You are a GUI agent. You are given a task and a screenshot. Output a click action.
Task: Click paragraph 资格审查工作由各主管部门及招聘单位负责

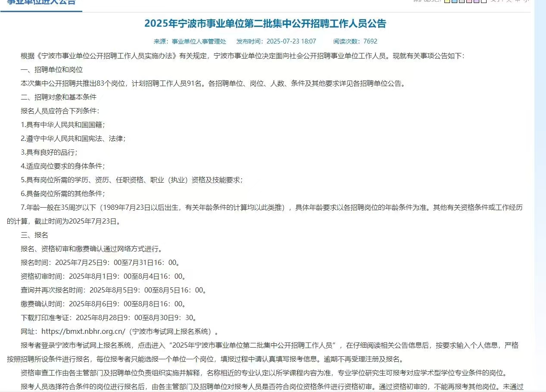click(264, 373)
